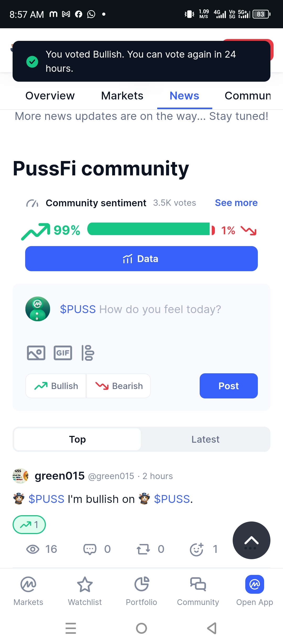Viewport: 283px width, 644px height.
Task: Select the Bearish sentiment toggle
Action: click(119, 386)
